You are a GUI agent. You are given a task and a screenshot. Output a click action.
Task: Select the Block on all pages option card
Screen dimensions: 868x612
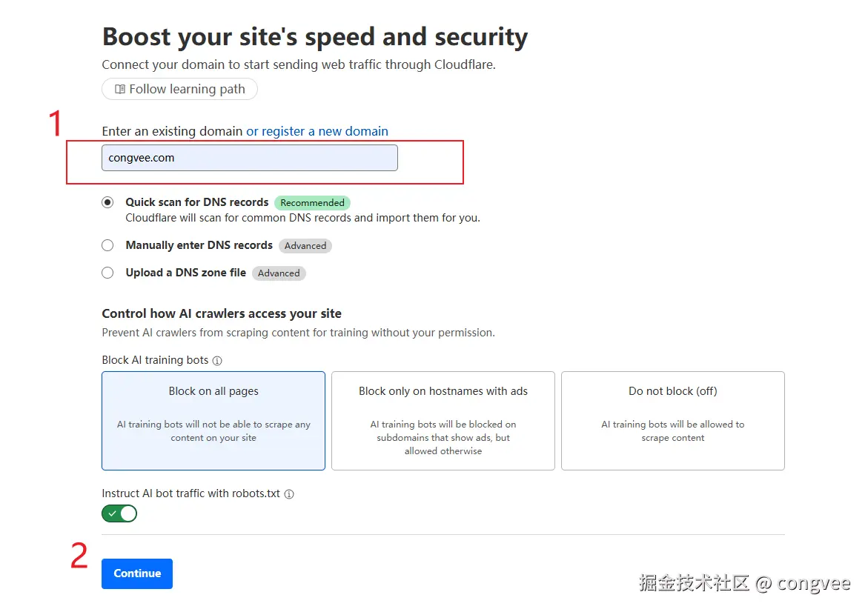click(x=213, y=420)
